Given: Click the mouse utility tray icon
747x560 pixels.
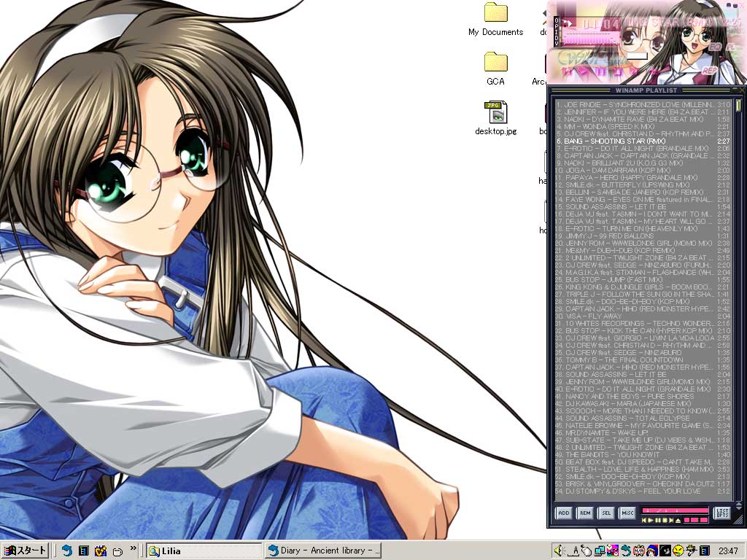Looking at the screenshot, I should coord(587,551).
